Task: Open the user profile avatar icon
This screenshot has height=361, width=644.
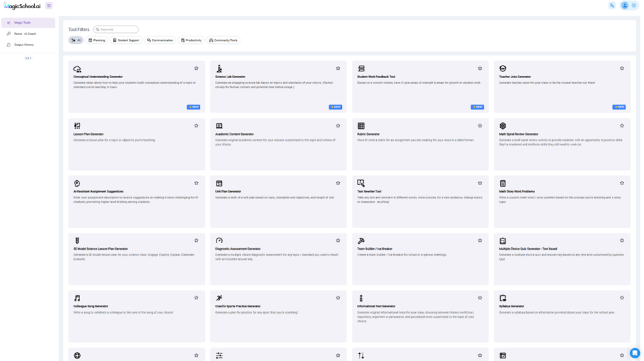Action: [x=625, y=5]
